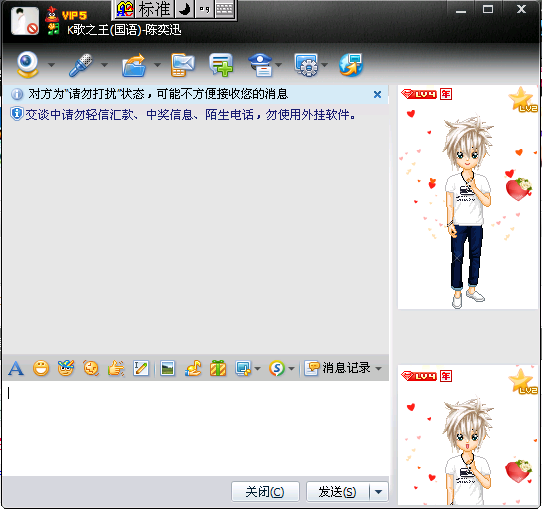Open the handwriting pencil input tool
The width and height of the screenshot is (542, 509).
click(141, 368)
